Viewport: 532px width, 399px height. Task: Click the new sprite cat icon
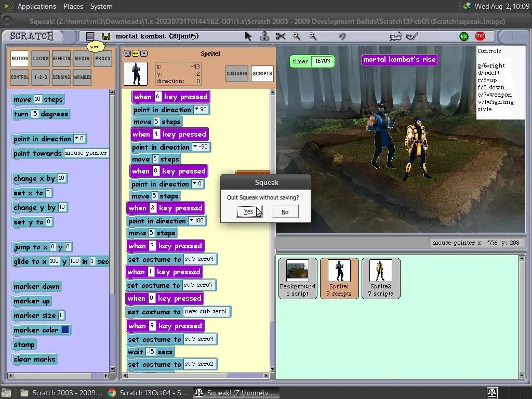click(x=395, y=36)
